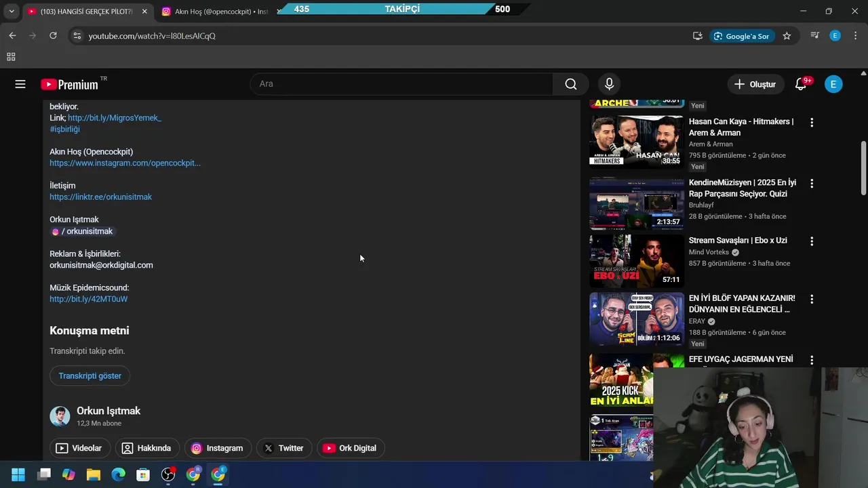This screenshot has height=488, width=868.
Task: Open Ork Digital channel chip
Action: tap(350, 448)
